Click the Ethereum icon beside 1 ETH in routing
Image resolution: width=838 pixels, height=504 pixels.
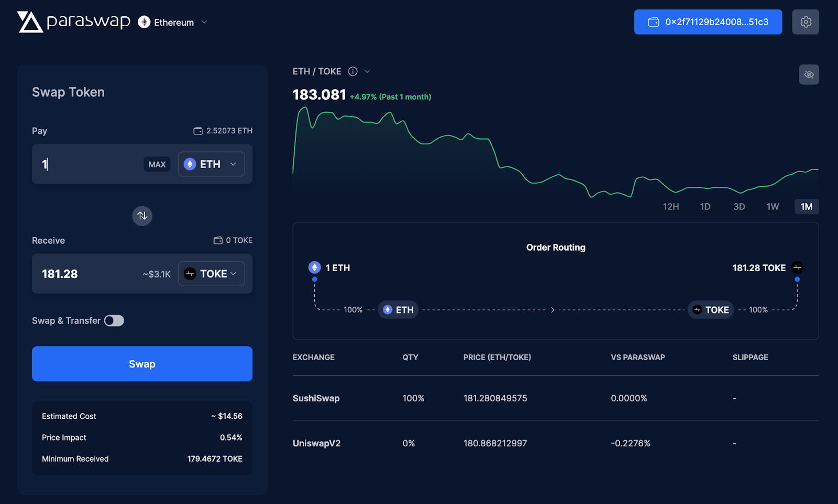pyautogui.click(x=314, y=267)
